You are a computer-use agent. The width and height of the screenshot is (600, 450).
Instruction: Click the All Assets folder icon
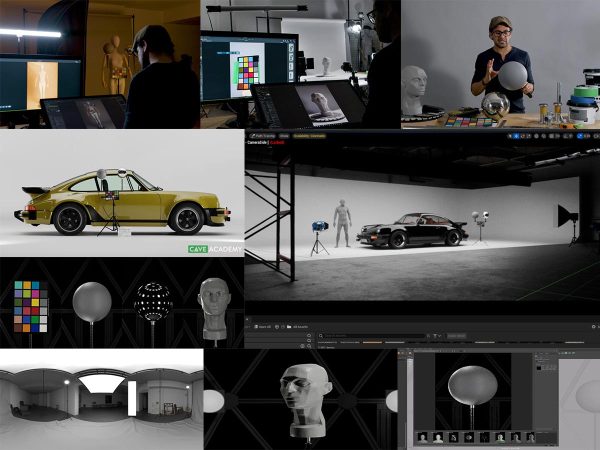[287, 326]
